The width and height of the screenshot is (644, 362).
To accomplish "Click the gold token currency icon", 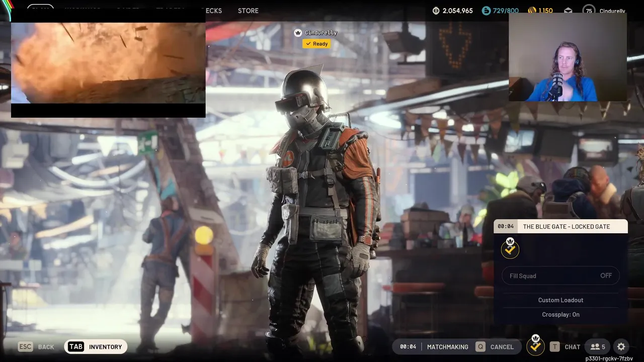I will click(x=532, y=11).
